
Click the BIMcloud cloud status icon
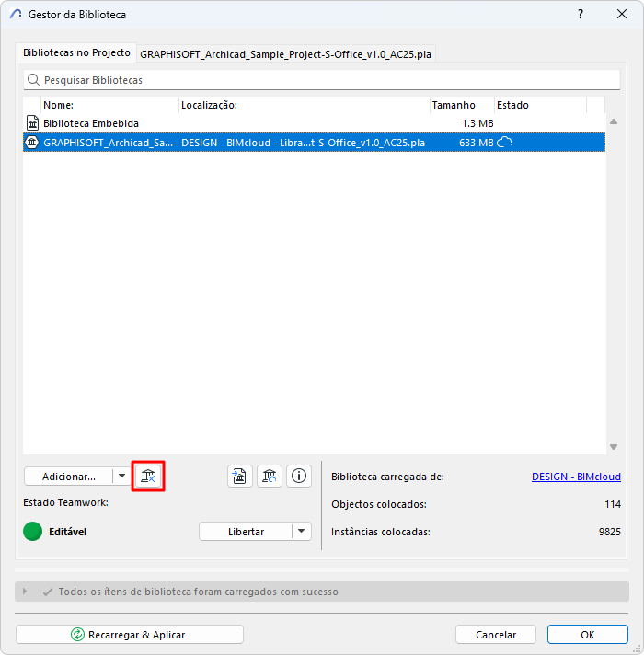tap(504, 143)
